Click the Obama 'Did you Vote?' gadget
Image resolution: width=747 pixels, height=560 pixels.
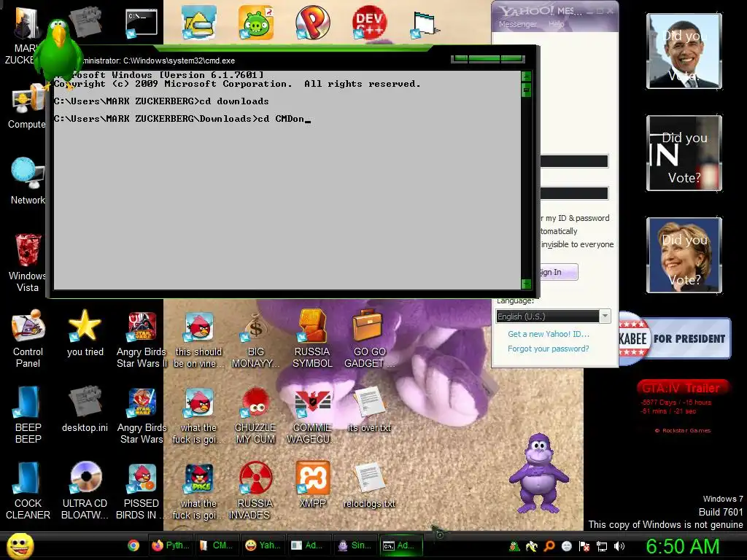684,51
